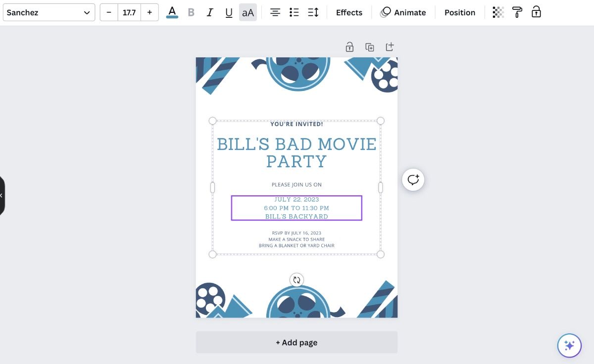Open the Canva assistant sparkle button
This screenshot has width=594, height=364.
tap(569, 345)
